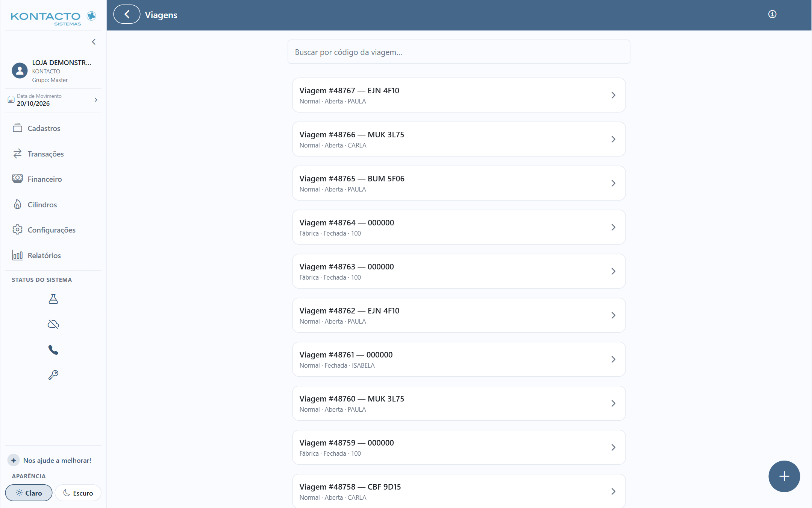Click the sparkle icon beside feedback link
Image resolution: width=812 pixels, height=508 pixels.
click(14, 461)
